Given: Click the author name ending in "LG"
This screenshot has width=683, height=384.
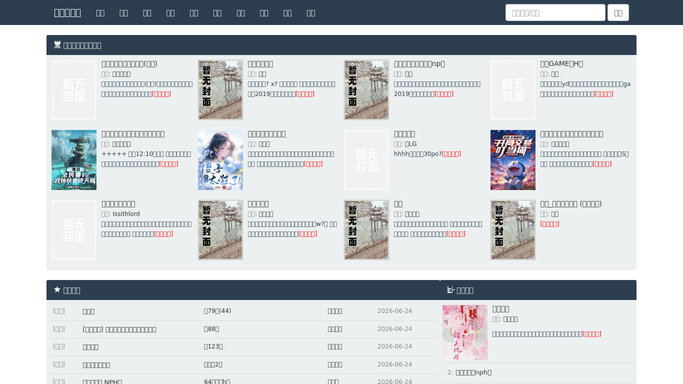Looking at the screenshot, I should [411, 144].
